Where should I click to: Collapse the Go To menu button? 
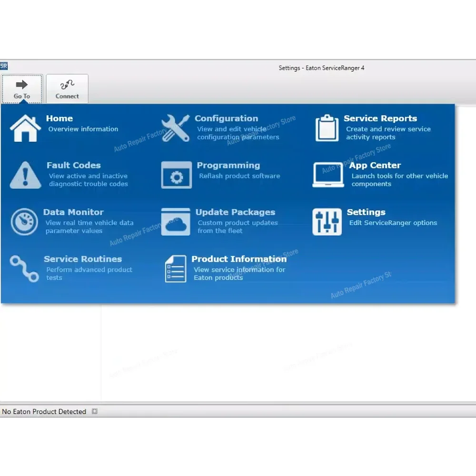[x=22, y=89]
